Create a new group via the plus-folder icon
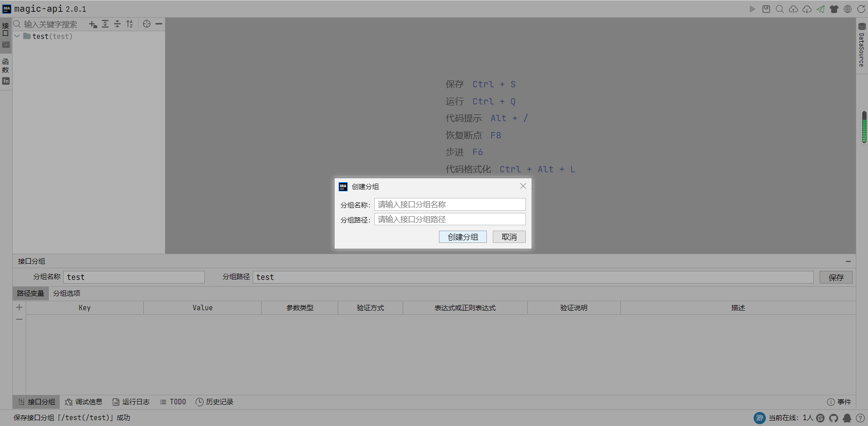Viewport: 868px width, 426px height. pos(93,24)
